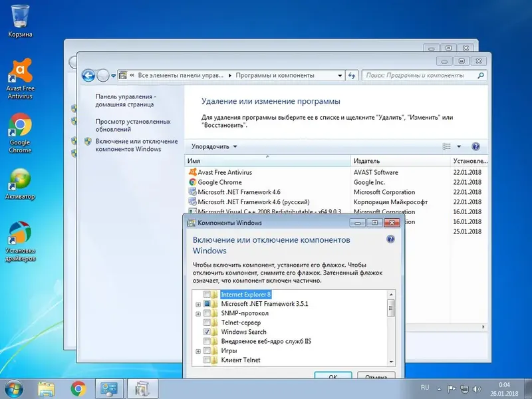Click the change view icon
The image size is (532, 399).
pos(446,146)
